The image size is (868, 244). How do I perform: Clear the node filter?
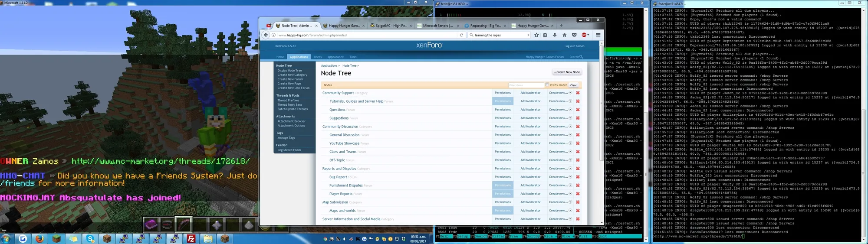coord(573,85)
